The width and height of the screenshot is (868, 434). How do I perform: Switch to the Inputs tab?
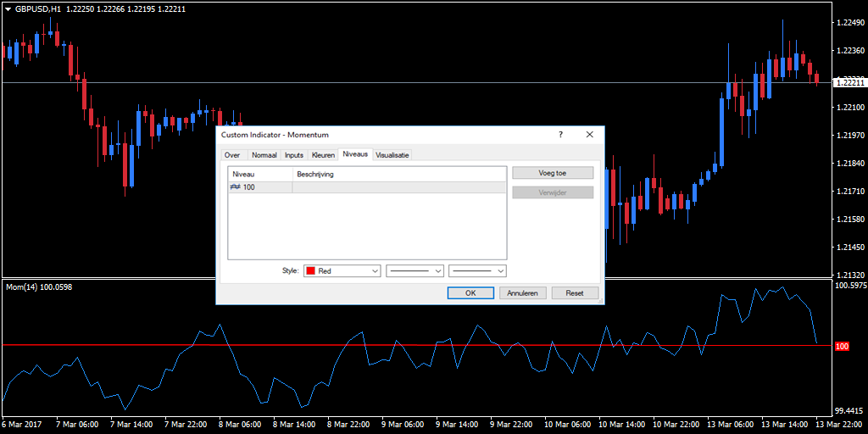(x=294, y=155)
